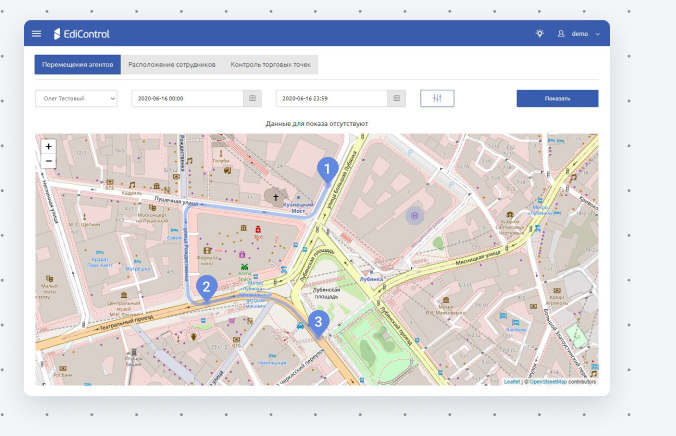Open the OpenStreetMap attribution link
Screen dimensions: 676x436
[562, 381]
